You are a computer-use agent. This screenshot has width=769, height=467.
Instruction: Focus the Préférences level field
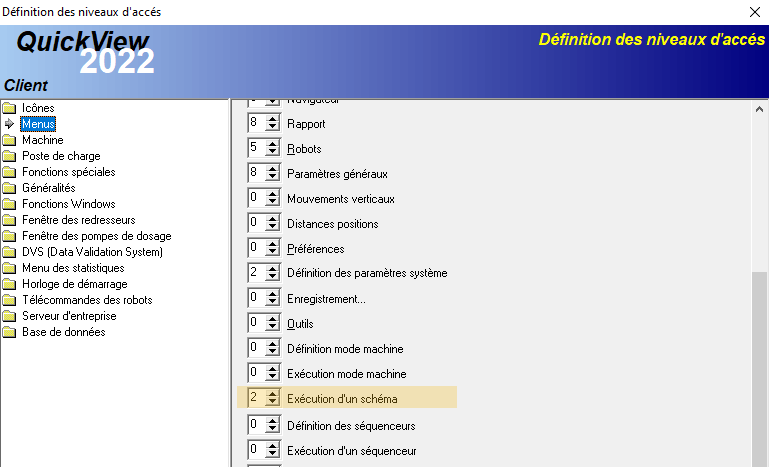coord(256,248)
